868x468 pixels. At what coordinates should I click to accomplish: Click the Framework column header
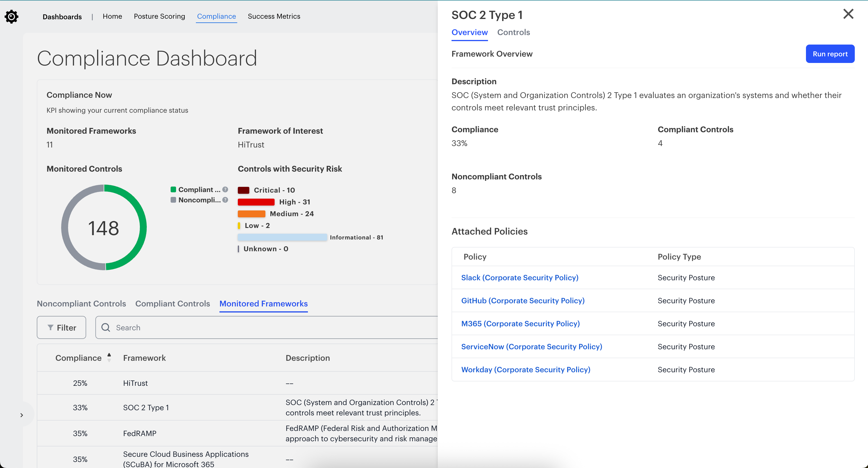144,358
